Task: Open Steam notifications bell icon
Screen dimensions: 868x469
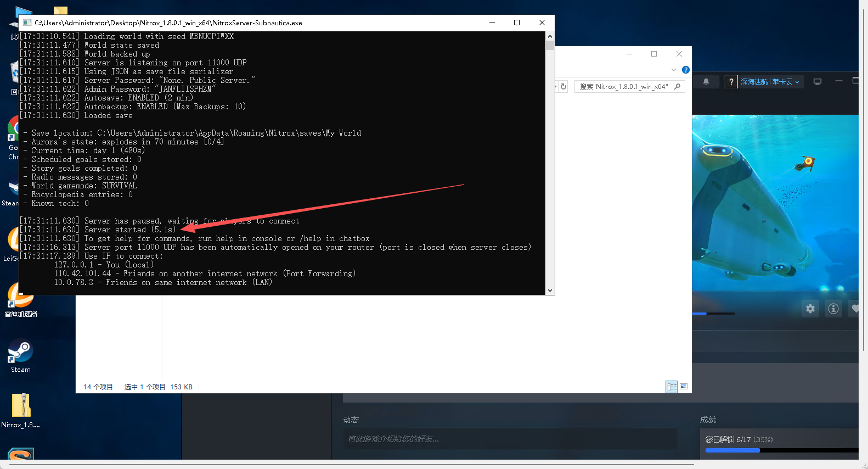Action: pos(706,82)
